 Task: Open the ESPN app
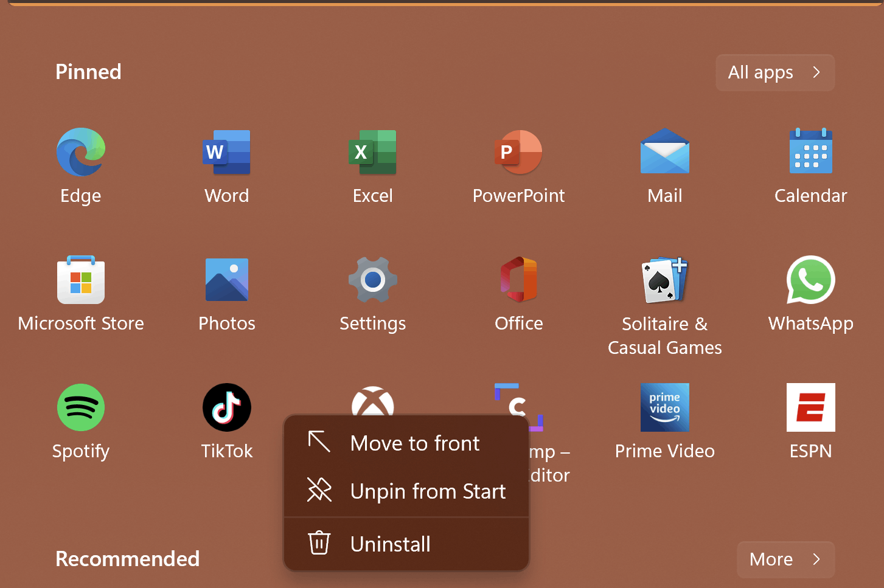point(811,407)
